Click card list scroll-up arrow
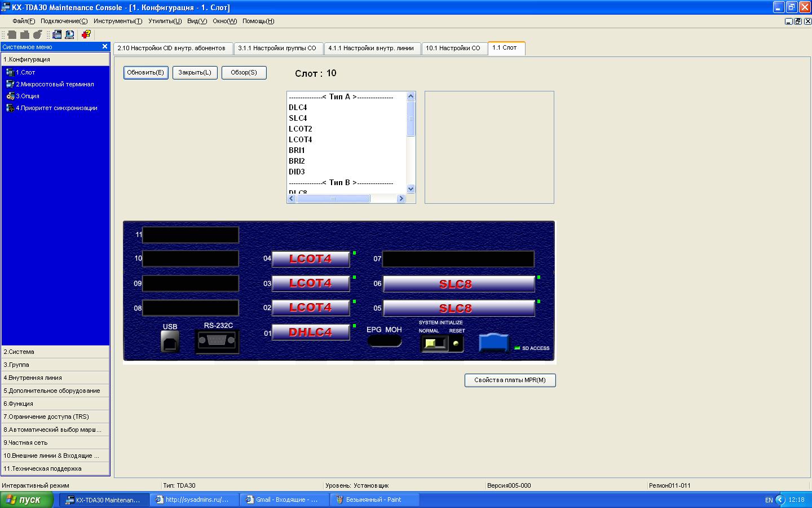The width and height of the screenshot is (812, 508). [411, 97]
